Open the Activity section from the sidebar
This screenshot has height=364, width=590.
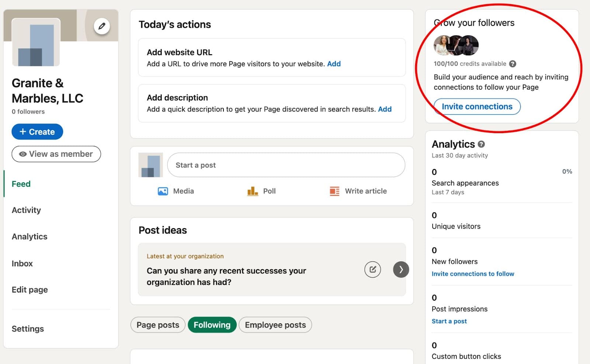pyautogui.click(x=26, y=210)
